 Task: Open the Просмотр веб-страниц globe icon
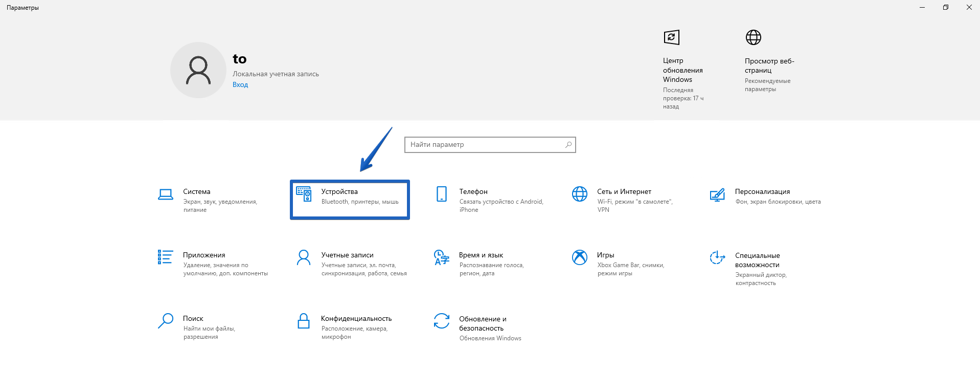[x=753, y=37]
